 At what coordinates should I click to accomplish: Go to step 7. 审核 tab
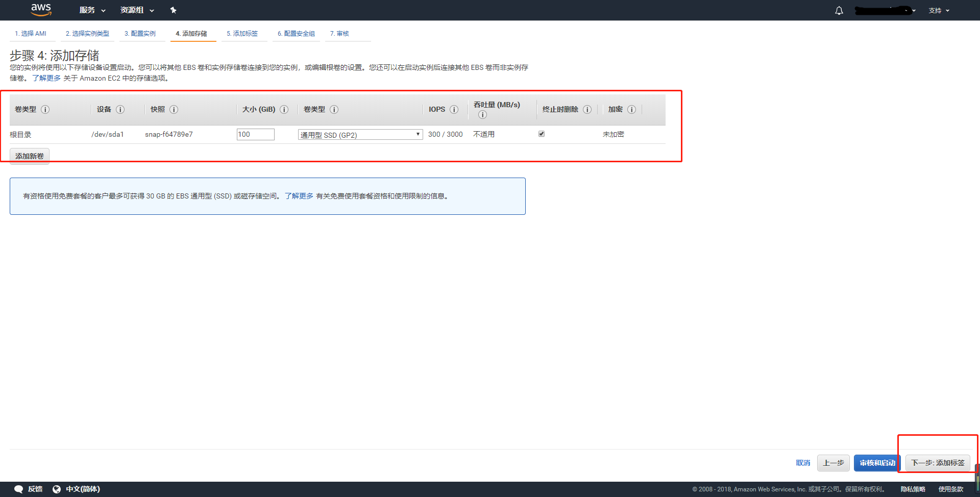coord(339,34)
